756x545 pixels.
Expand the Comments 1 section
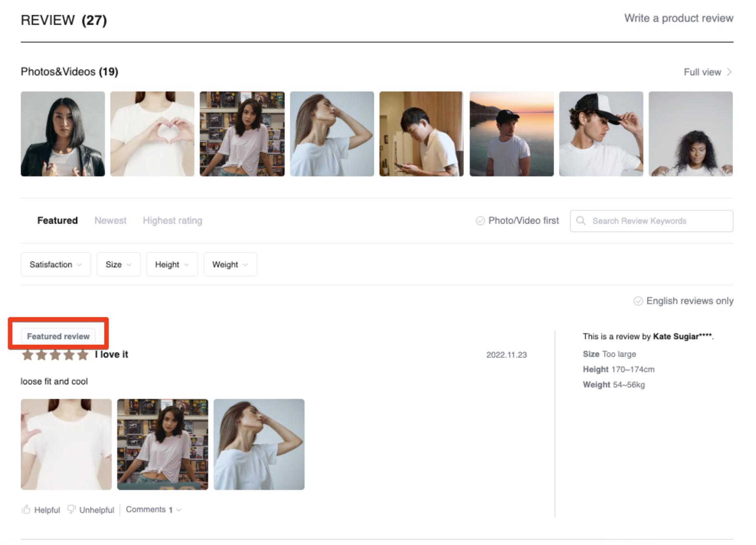153,510
